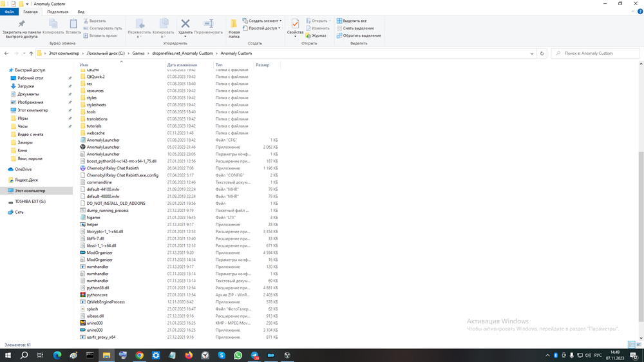This screenshot has height=362, width=644.
Task: Click the Delete (Удалить) ribbon icon
Action: [x=185, y=26]
